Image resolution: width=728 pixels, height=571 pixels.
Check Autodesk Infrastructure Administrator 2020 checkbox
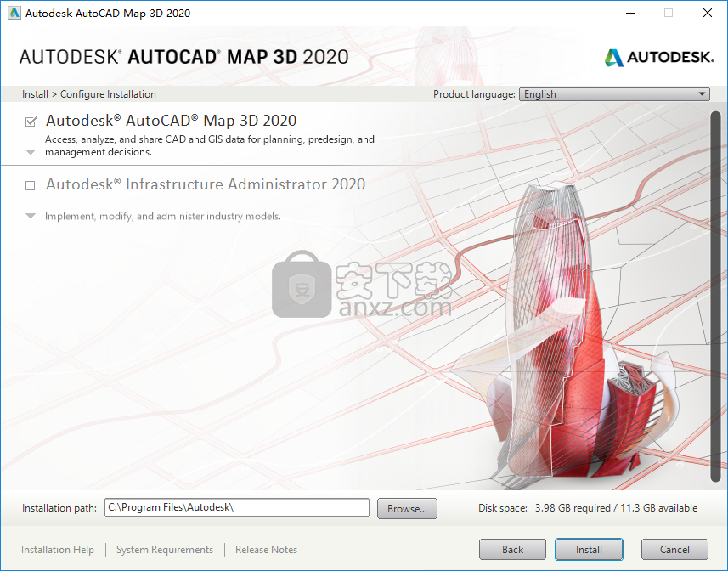tap(31, 186)
